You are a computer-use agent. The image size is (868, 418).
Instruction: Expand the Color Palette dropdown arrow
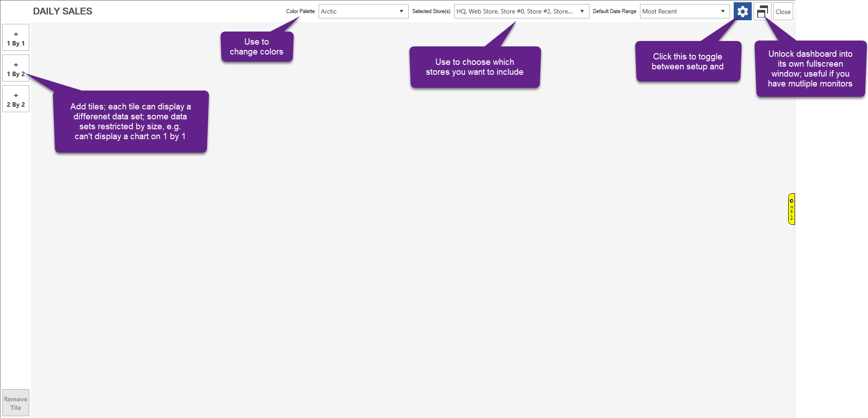pyautogui.click(x=401, y=11)
